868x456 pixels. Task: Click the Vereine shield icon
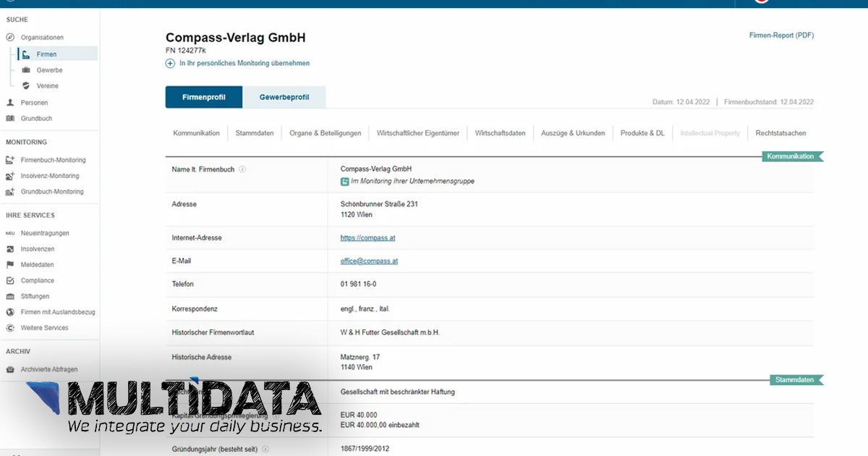[26, 86]
